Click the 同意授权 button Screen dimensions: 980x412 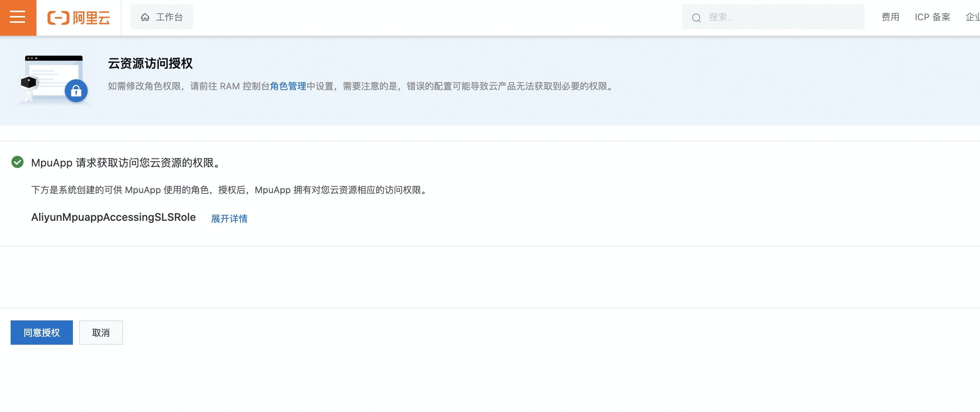[x=42, y=333]
